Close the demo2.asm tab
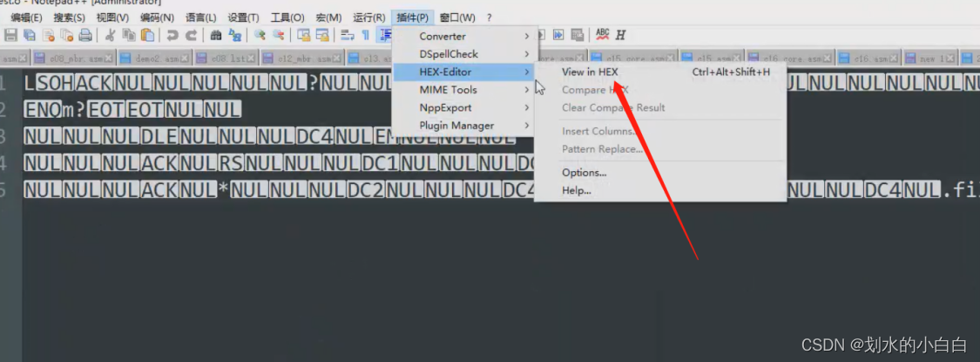 pos(186,58)
